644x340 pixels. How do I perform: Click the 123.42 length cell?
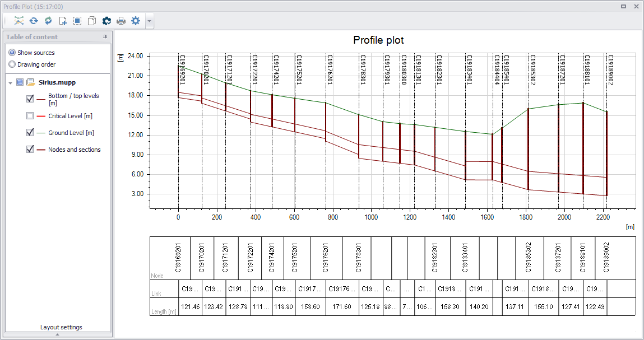tap(214, 307)
